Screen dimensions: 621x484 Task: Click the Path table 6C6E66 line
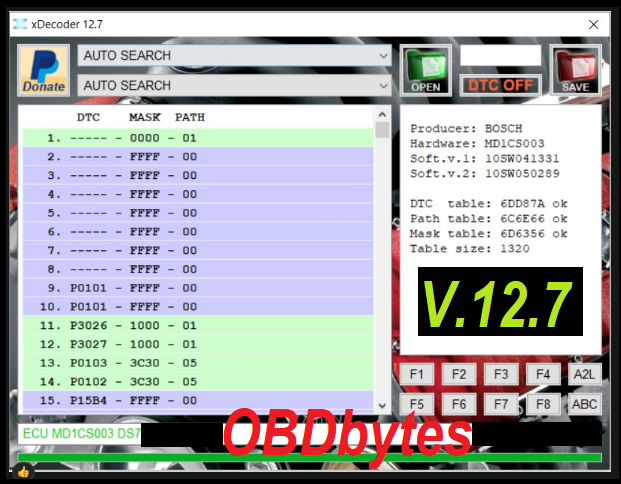point(489,219)
